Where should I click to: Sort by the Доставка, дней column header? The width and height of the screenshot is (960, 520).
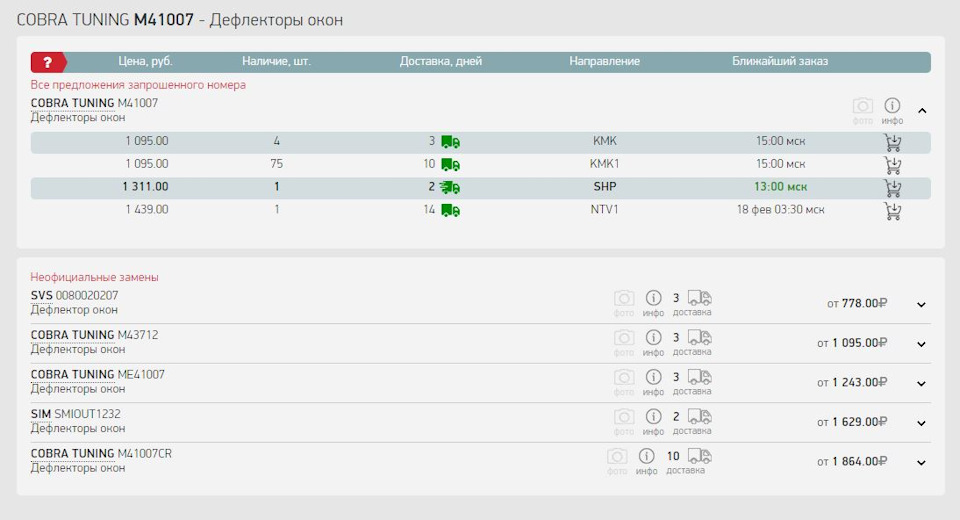coord(441,61)
